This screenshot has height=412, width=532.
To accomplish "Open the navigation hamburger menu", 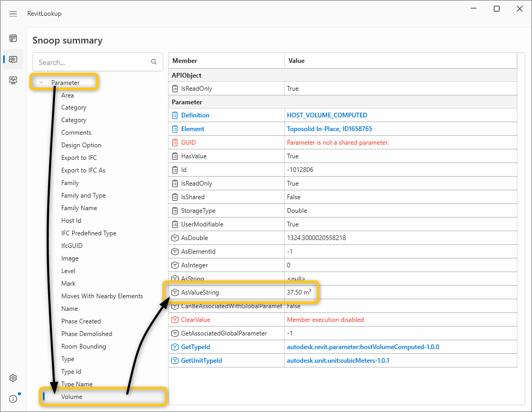I will 13,14.
